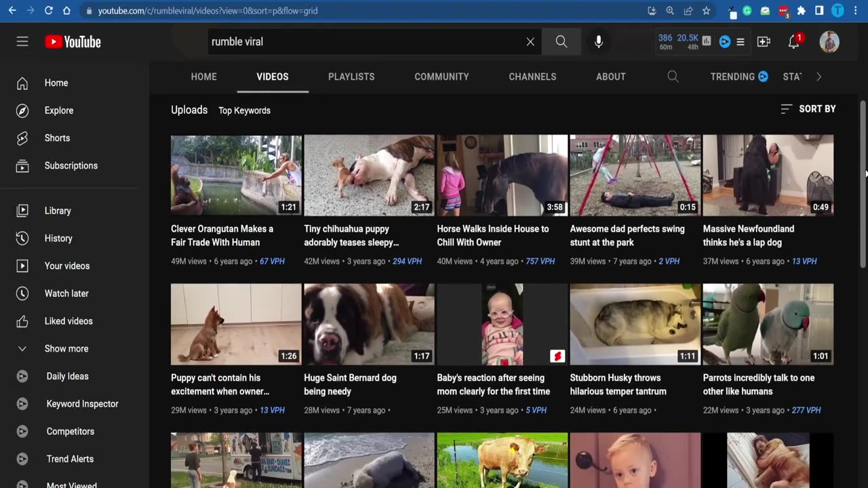Image resolution: width=868 pixels, height=488 pixels.
Task: Open the notifications bell
Action: [794, 41]
